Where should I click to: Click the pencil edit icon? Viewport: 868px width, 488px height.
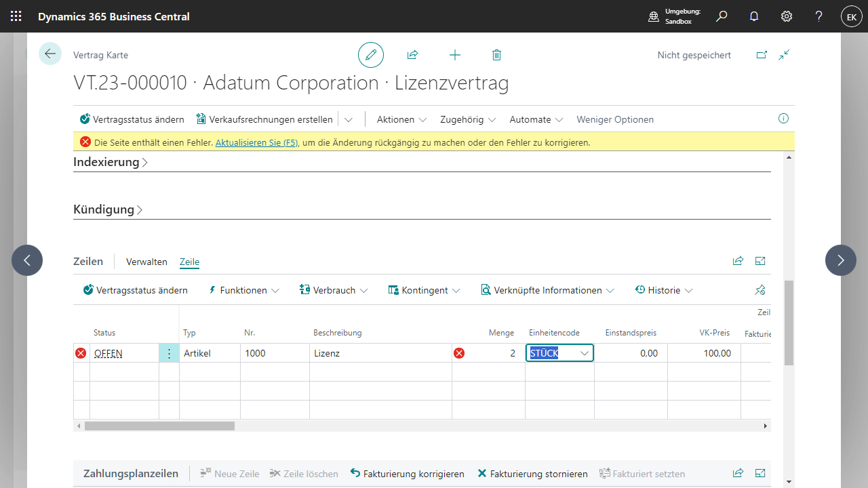[x=371, y=55]
